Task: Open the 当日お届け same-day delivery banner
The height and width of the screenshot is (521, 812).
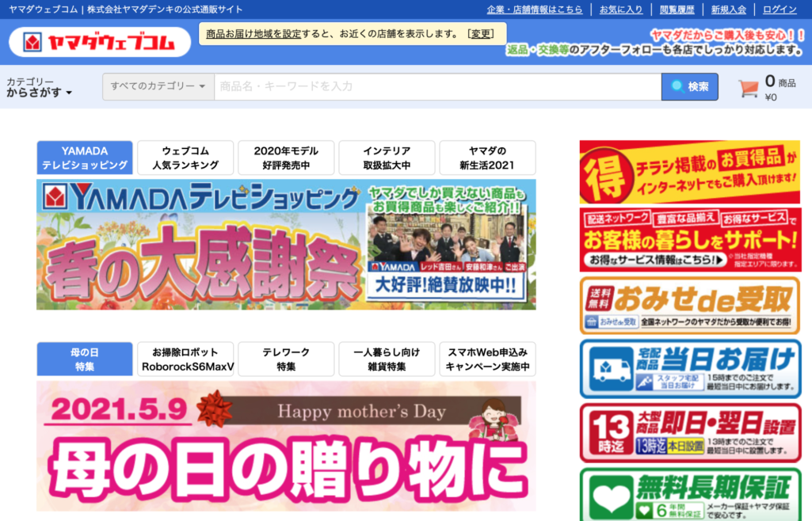Action: pyautogui.click(x=689, y=368)
